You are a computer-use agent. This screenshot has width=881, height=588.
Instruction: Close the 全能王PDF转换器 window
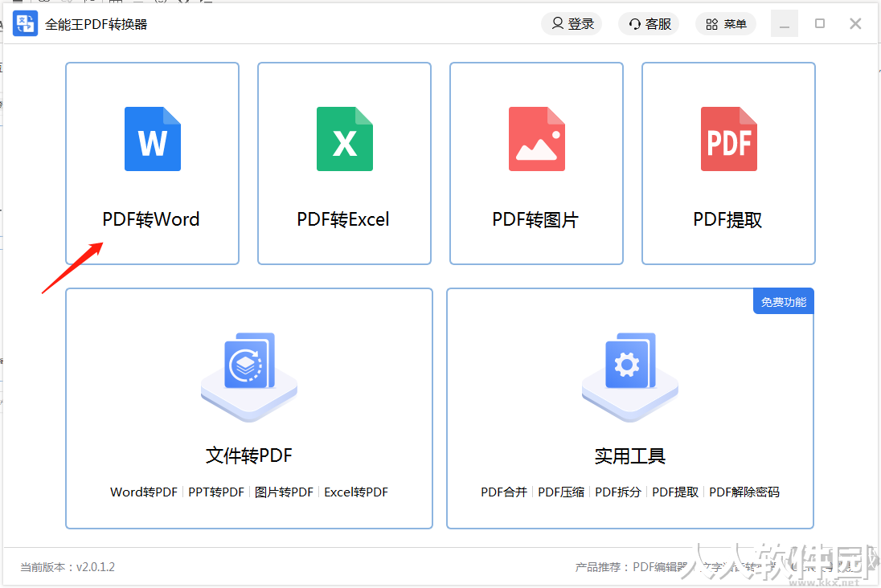coord(855,23)
